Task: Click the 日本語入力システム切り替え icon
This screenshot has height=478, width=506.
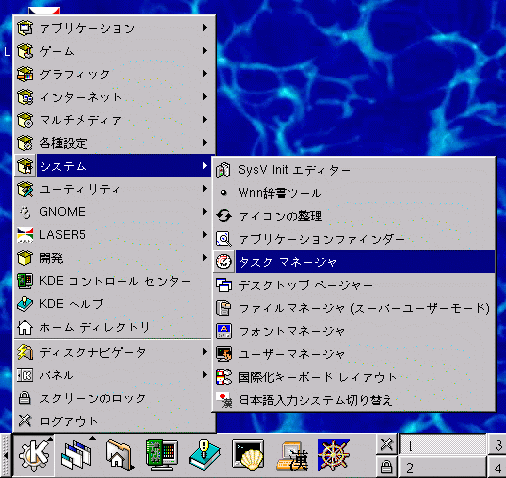Action: coord(224,400)
